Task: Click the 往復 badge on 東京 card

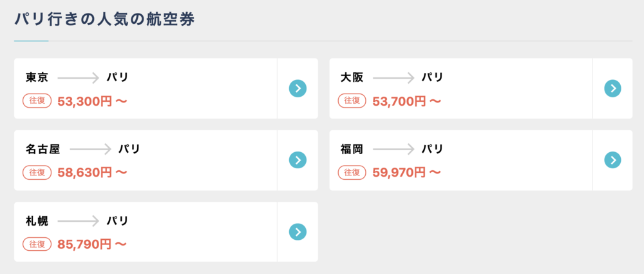Action: [37, 101]
